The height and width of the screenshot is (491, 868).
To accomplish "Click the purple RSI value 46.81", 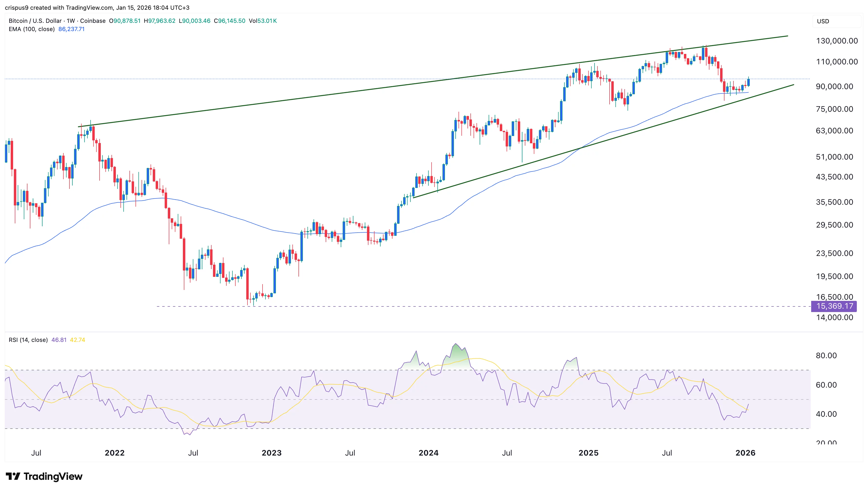I will tap(59, 340).
